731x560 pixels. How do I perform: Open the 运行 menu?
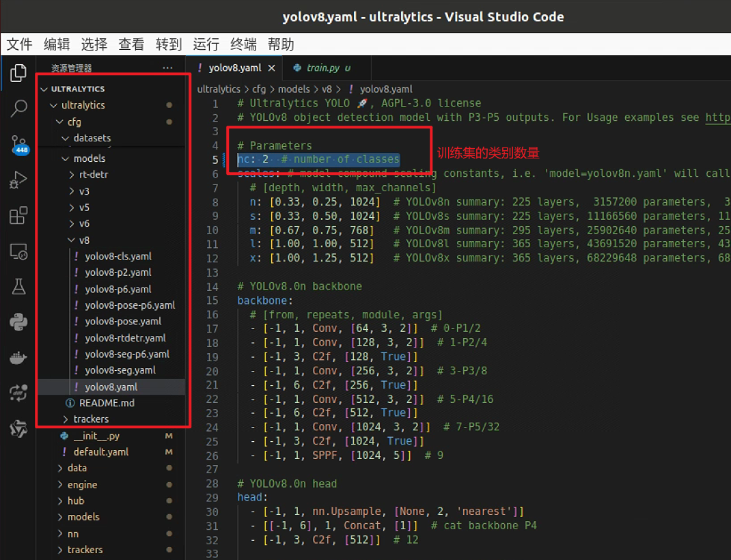(x=206, y=44)
